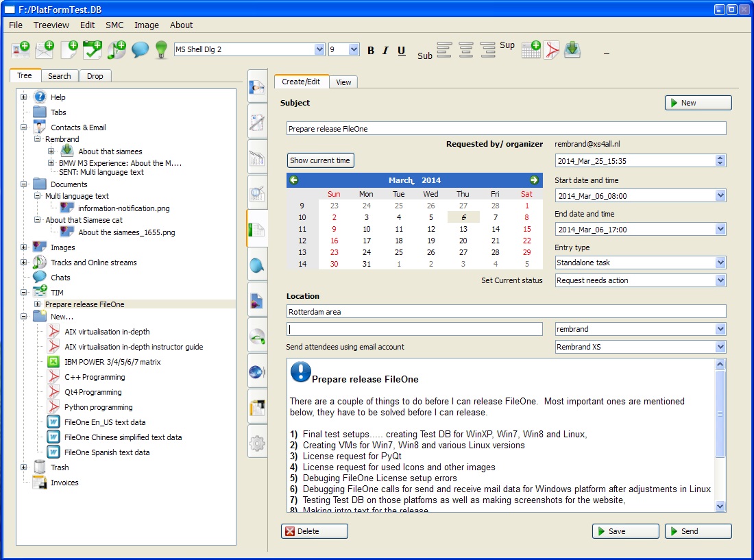This screenshot has height=560, width=754.
Task: Switch to the Search tab
Action: [x=60, y=76]
